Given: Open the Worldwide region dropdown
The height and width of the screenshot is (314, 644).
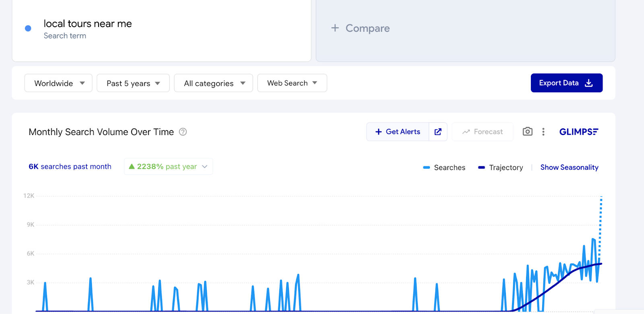Looking at the screenshot, I should 58,83.
